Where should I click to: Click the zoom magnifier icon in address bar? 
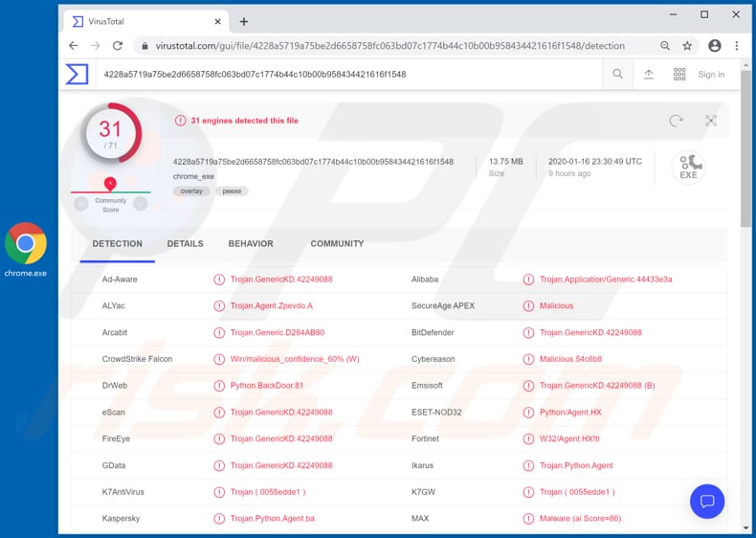tap(665, 46)
